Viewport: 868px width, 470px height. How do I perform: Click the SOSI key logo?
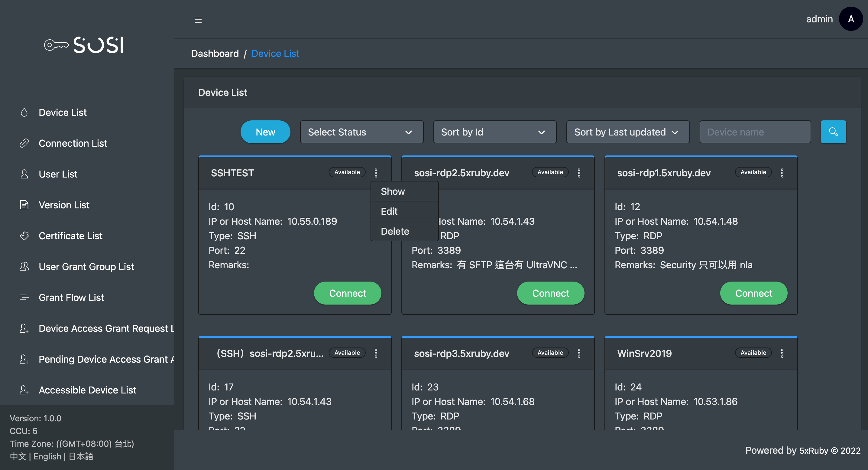coord(84,45)
